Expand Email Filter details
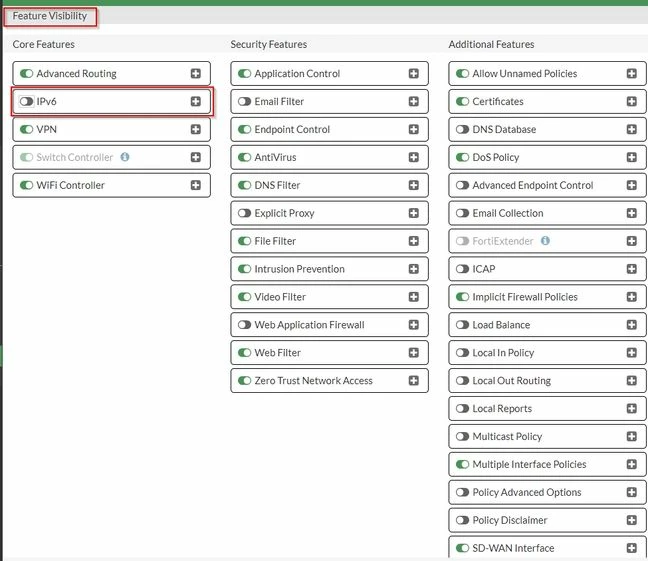Screen dimensions: 648x561 point(414,101)
